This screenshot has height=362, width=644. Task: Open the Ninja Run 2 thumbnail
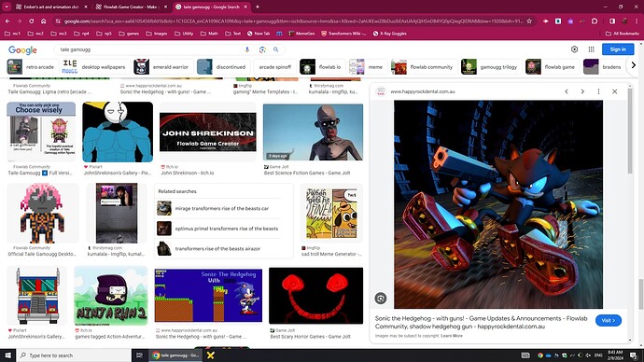111,296
